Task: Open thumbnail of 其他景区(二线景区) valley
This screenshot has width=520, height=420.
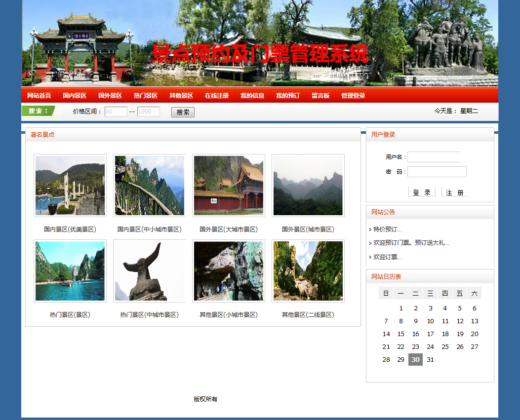Action: (x=308, y=271)
